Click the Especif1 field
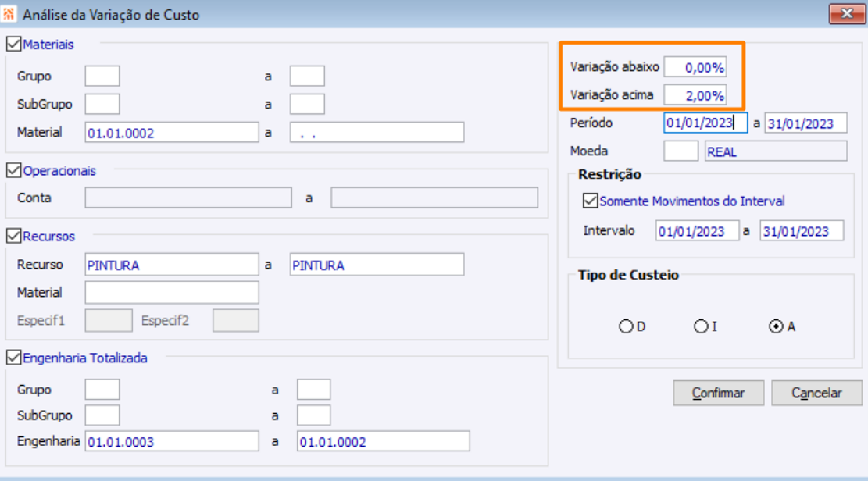This screenshot has width=868, height=481. [109, 320]
